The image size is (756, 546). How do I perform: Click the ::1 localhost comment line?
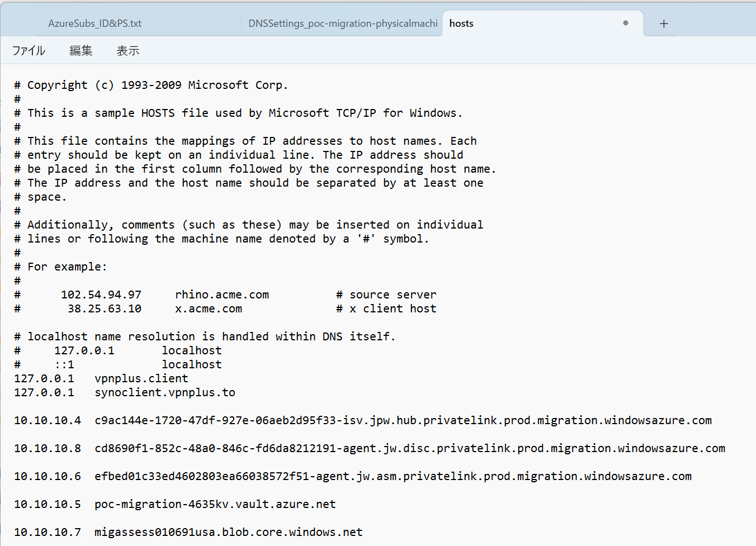click(x=117, y=364)
